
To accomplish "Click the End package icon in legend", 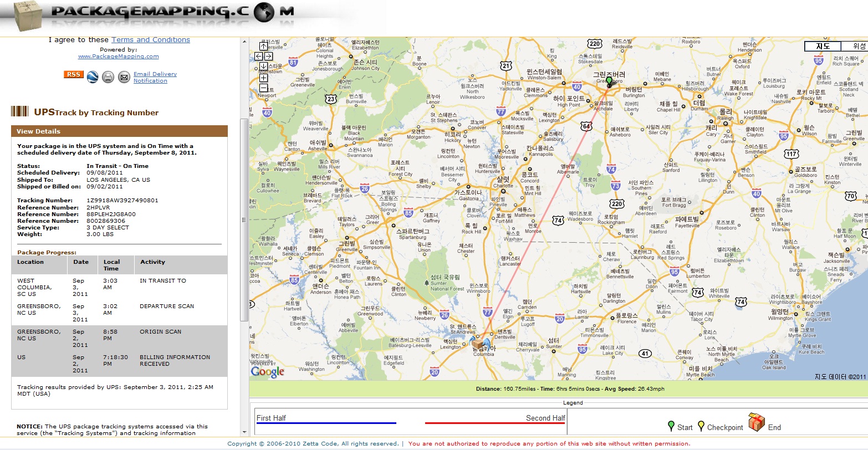I will (756, 422).
